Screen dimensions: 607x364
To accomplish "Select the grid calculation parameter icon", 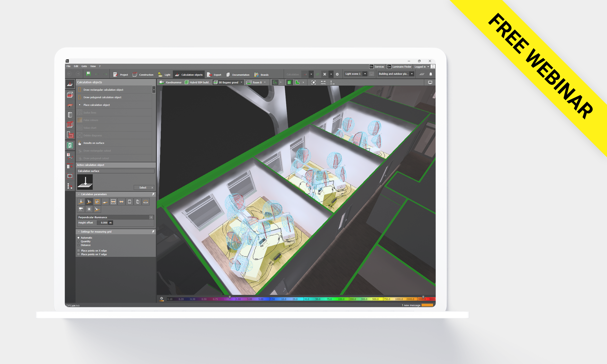I will point(97,202).
